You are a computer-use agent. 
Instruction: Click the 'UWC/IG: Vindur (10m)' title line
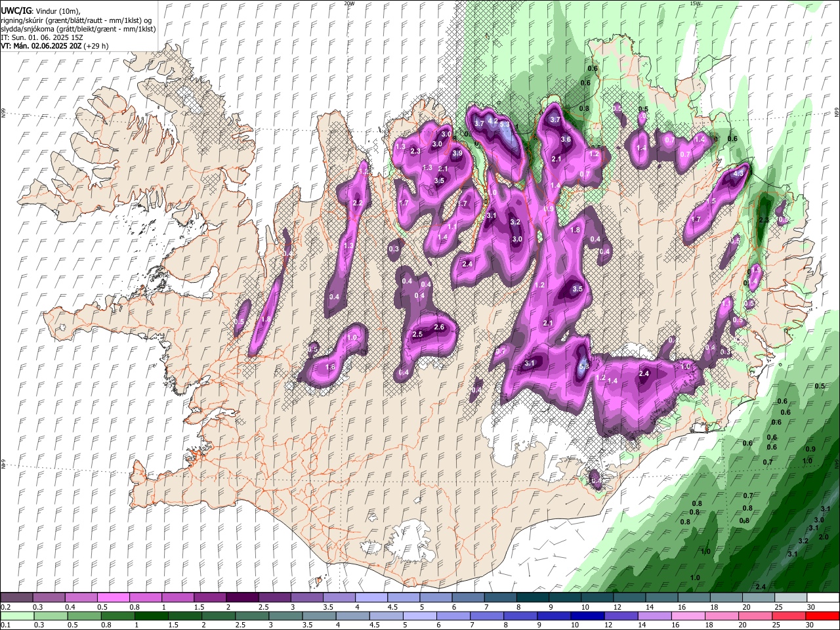tap(40, 11)
